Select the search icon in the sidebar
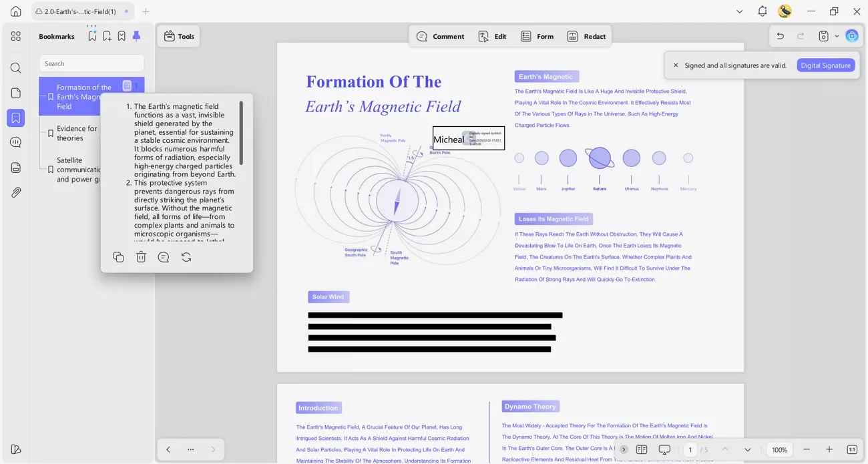The width and height of the screenshot is (868, 464). (x=16, y=67)
